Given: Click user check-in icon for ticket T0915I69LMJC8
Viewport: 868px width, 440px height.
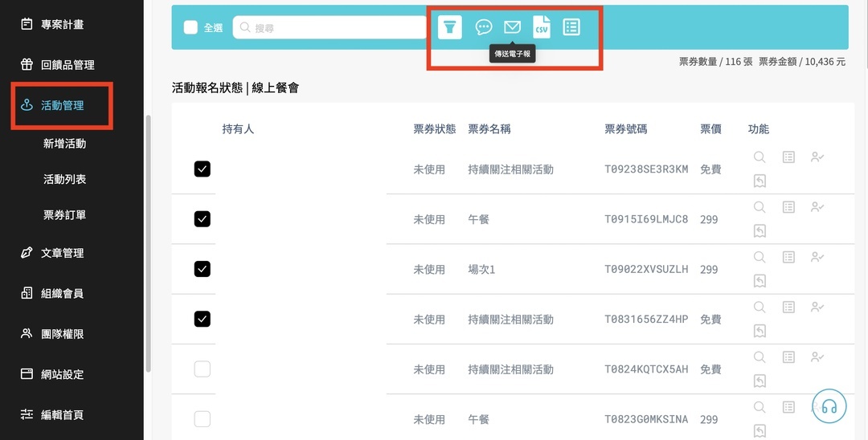Looking at the screenshot, I should pyautogui.click(x=817, y=207).
